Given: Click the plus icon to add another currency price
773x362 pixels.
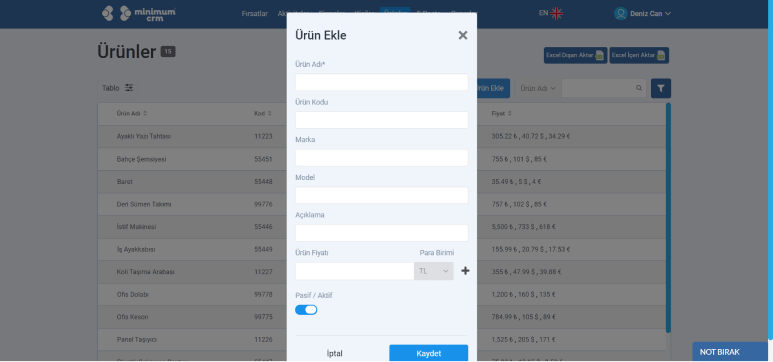Looking at the screenshot, I should tap(465, 271).
